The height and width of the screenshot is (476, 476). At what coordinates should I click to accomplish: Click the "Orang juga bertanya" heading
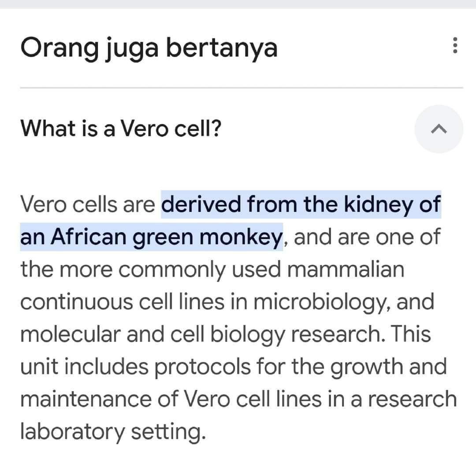(x=149, y=48)
